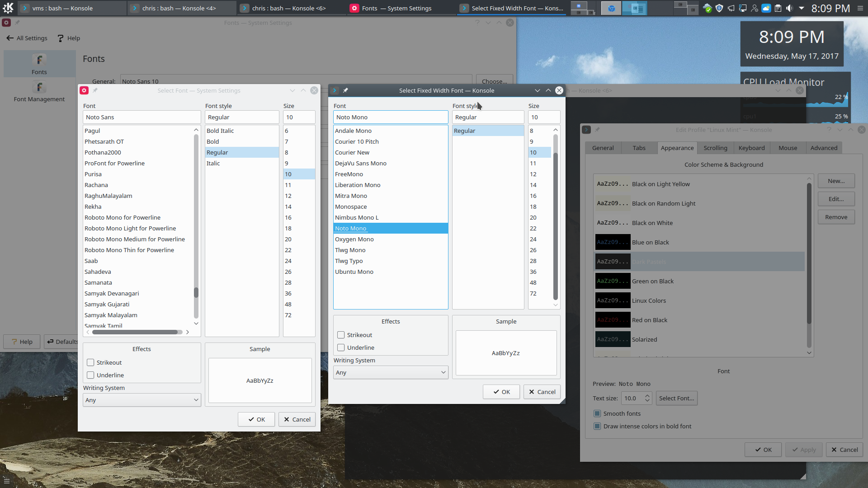The width and height of the screenshot is (868, 488).
Task: Click New color scheme button
Action: (836, 181)
